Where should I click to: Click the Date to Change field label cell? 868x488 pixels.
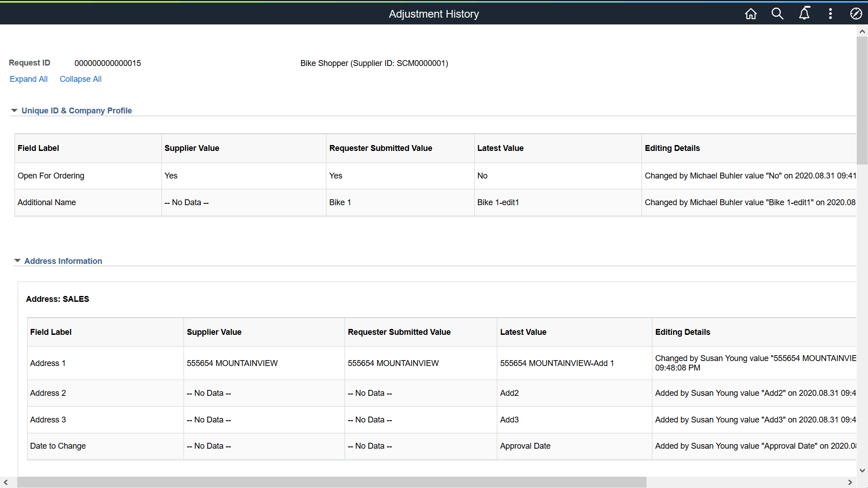click(x=58, y=446)
